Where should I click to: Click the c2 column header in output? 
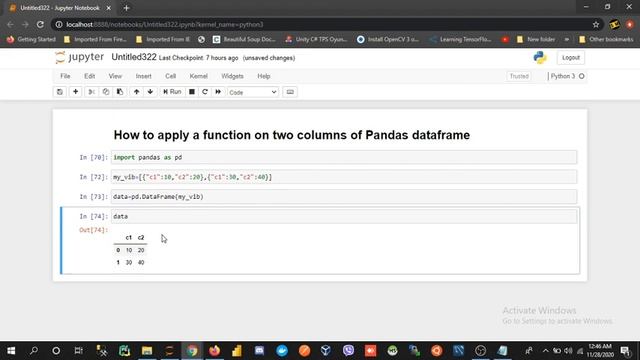pyautogui.click(x=141, y=238)
